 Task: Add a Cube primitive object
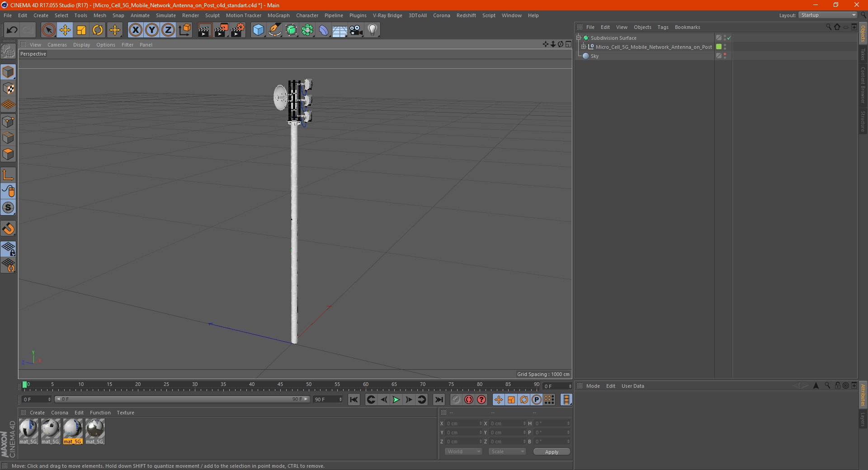coord(258,30)
